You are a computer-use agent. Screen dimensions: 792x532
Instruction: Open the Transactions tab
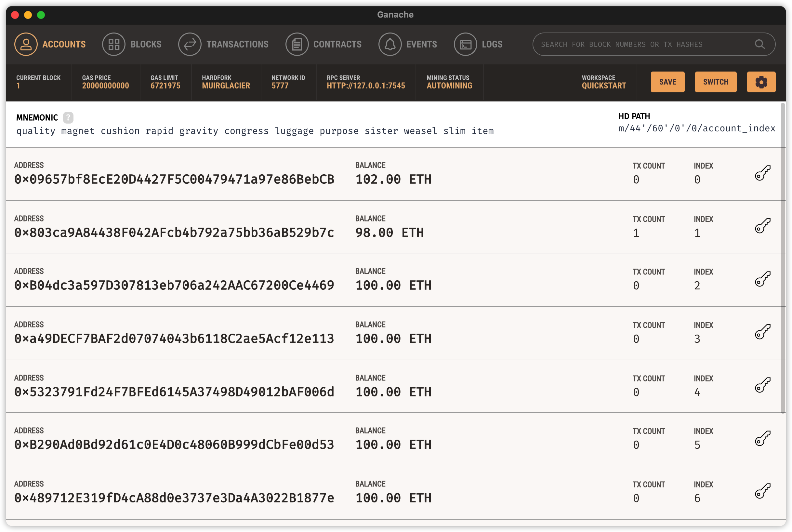(x=223, y=44)
